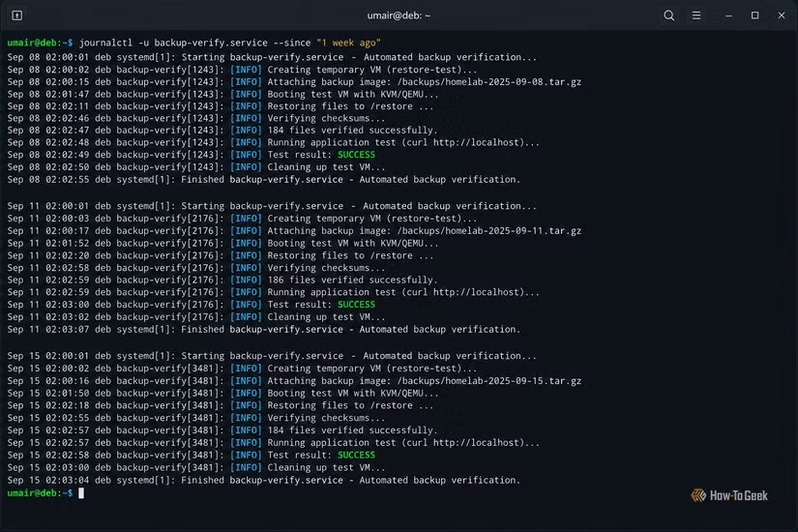Click the Sep 15 Booting test VM line

(x=222, y=393)
